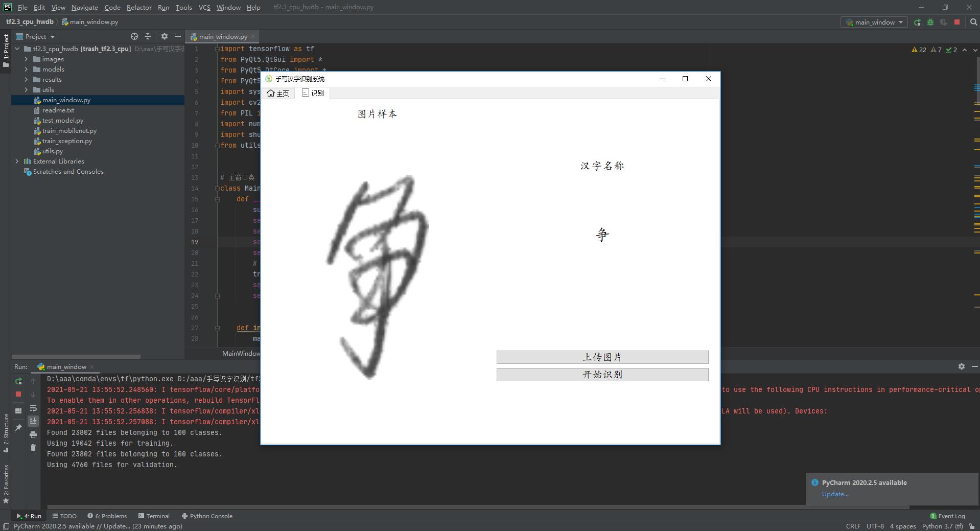Stop process using red square in Run panel
Screen dimensions: 980x531
point(18,394)
